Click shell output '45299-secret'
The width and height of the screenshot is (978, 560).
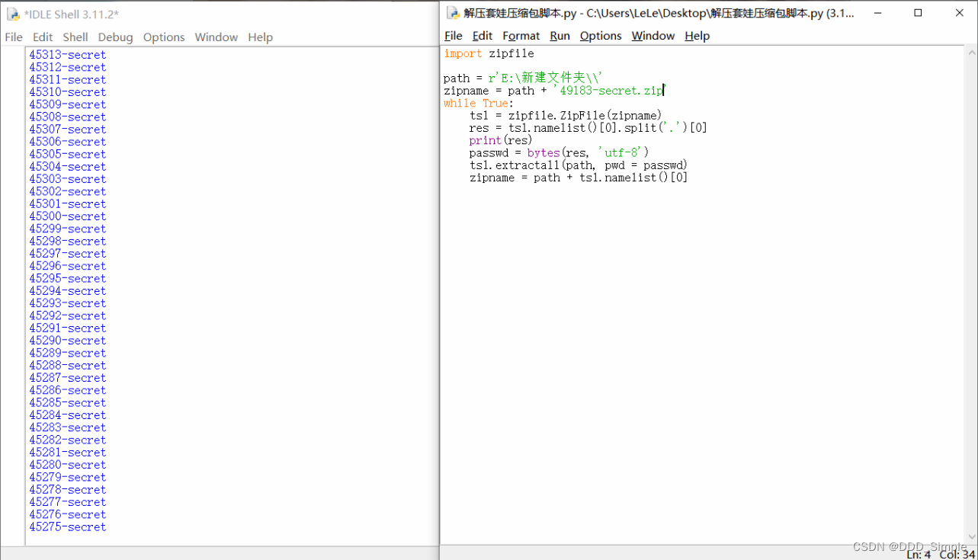(68, 229)
